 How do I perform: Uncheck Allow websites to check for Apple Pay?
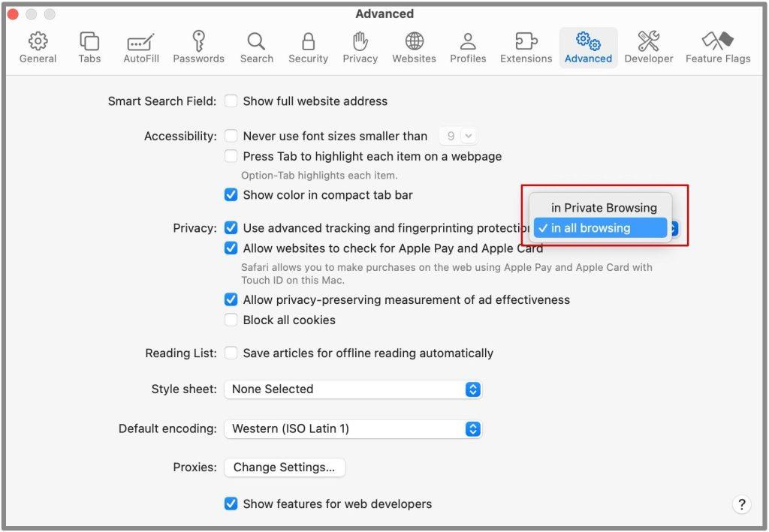coord(231,248)
